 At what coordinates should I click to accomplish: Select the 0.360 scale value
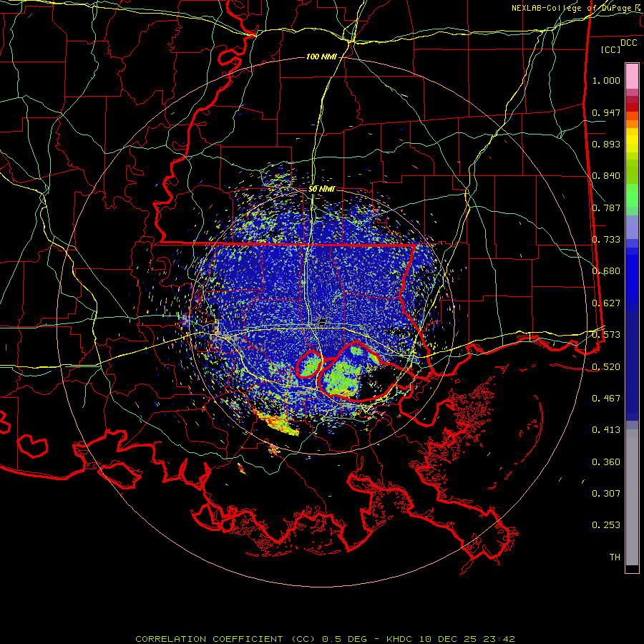tap(606, 462)
